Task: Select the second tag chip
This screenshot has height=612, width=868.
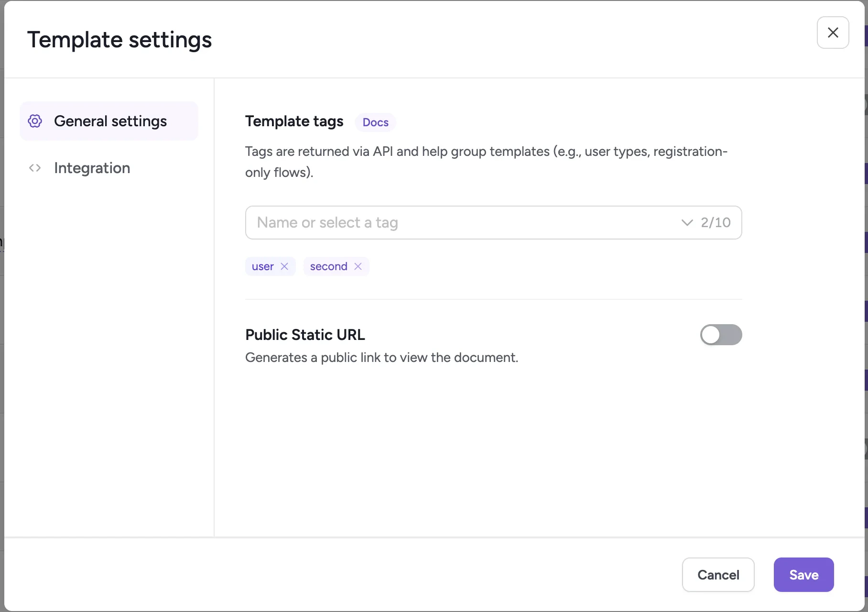Action: click(328, 266)
